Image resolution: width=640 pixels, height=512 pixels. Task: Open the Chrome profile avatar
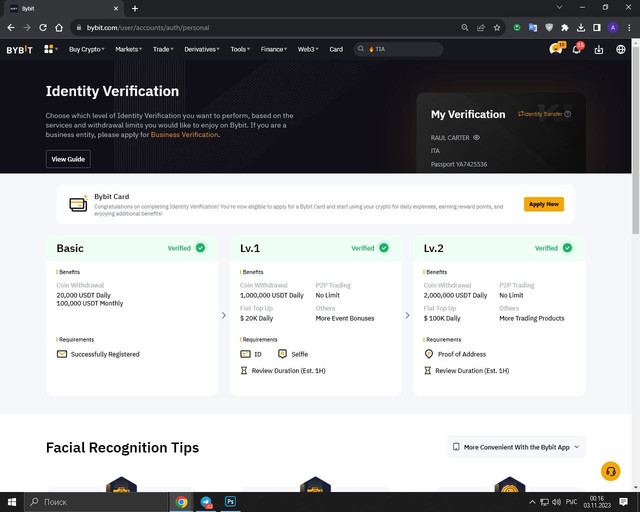613,27
